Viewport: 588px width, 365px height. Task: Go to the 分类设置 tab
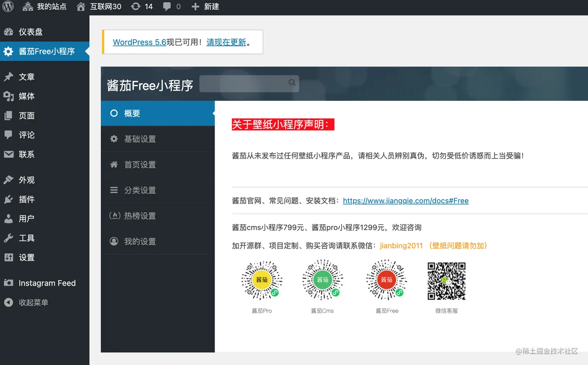[157, 190]
